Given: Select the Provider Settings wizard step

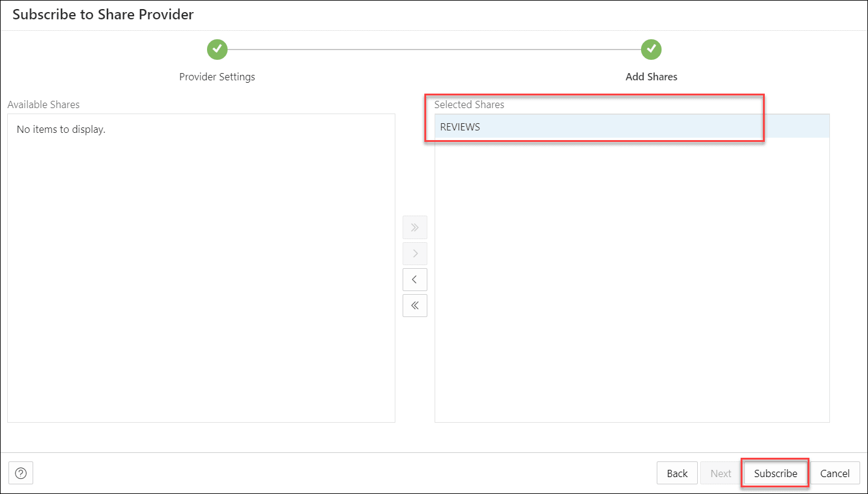Looking at the screenshot, I should (217, 77).
